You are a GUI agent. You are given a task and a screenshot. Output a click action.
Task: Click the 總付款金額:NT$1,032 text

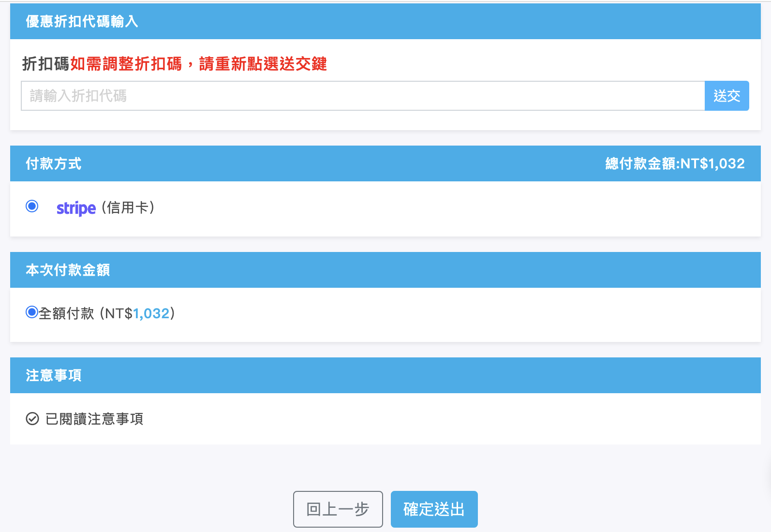point(675,163)
